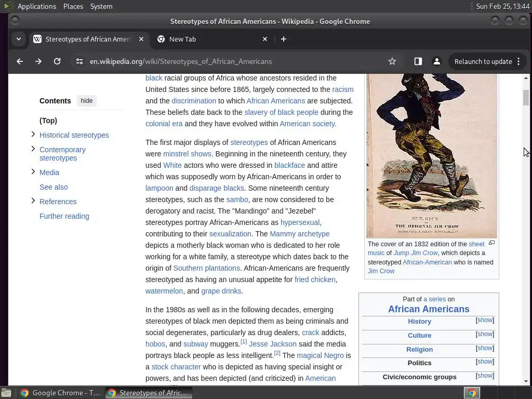Click the page vertical scrollbar thumb
The image size is (532, 399).
click(x=526, y=98)
